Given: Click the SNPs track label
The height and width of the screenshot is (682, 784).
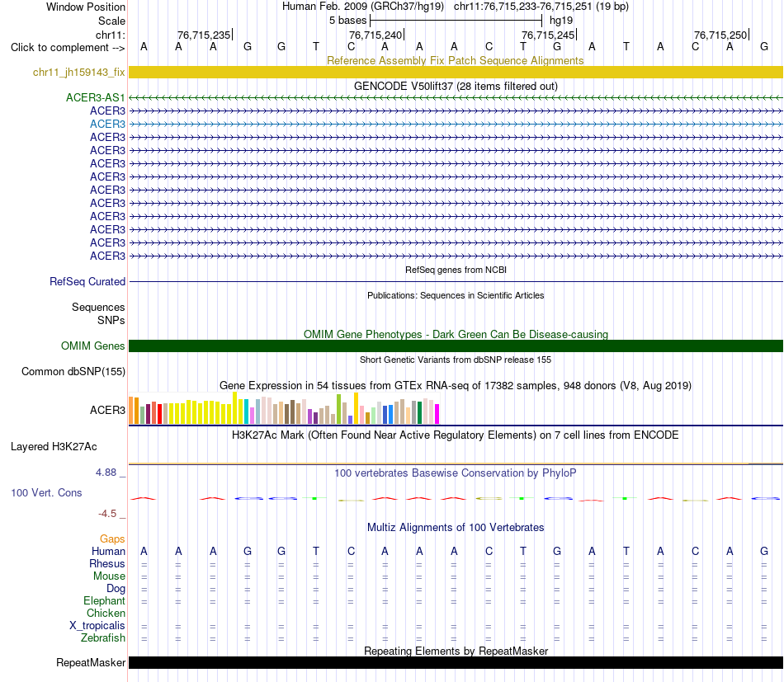Looking at the screenshot, I should 111,320.
